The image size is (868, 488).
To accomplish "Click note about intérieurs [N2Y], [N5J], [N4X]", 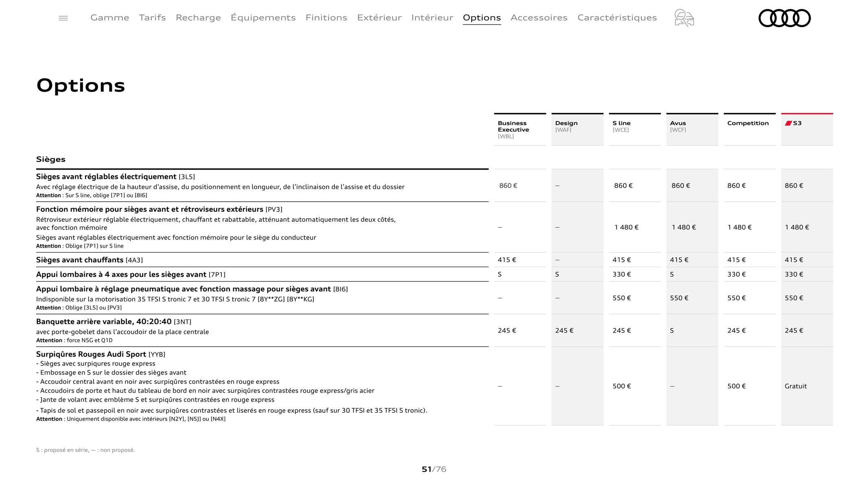I will tap(131, 419).
